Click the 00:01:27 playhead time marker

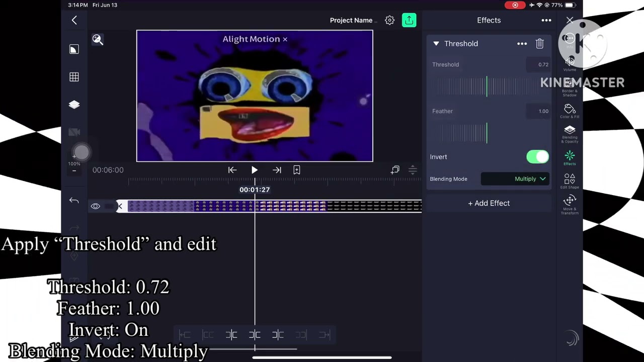pos(255,190)
